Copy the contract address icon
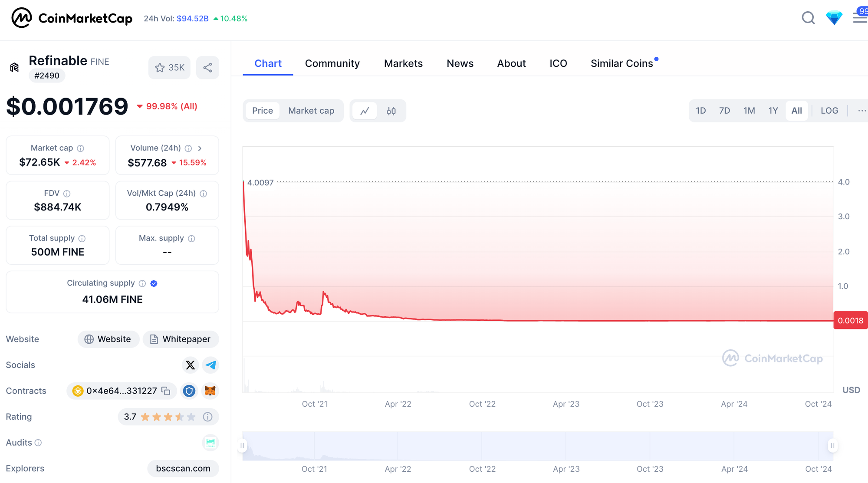Image resolution: width=868 pixels, height=483 pixels. click(x=166, y=391)
